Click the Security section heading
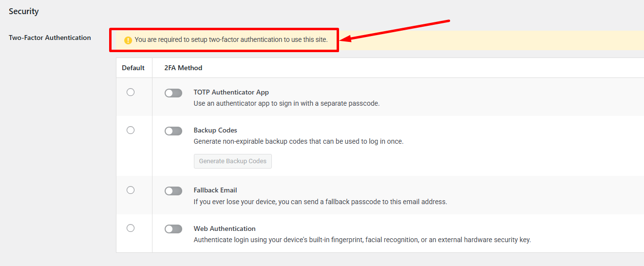Viewport: 644px width, 266px height. 24,11
